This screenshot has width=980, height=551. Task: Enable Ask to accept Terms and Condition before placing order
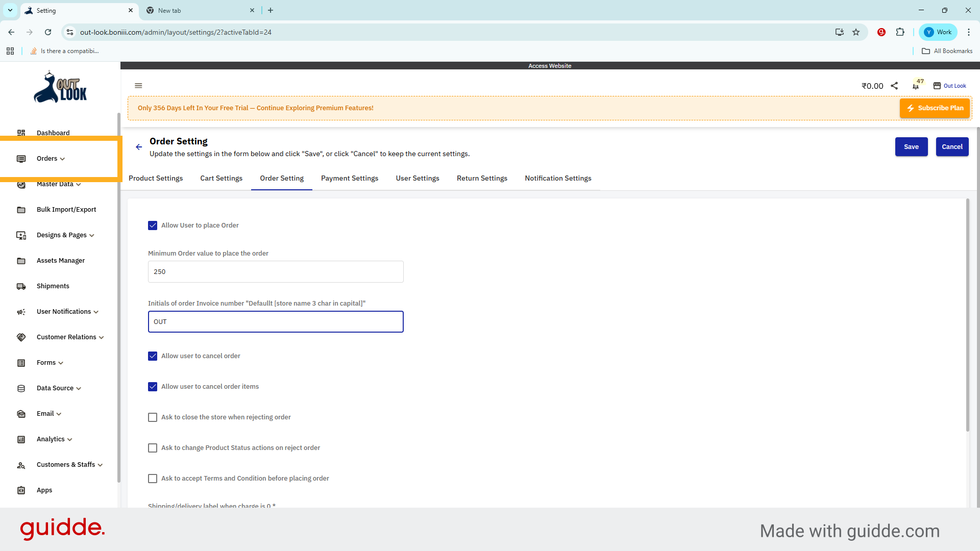[x=152, y=479]
